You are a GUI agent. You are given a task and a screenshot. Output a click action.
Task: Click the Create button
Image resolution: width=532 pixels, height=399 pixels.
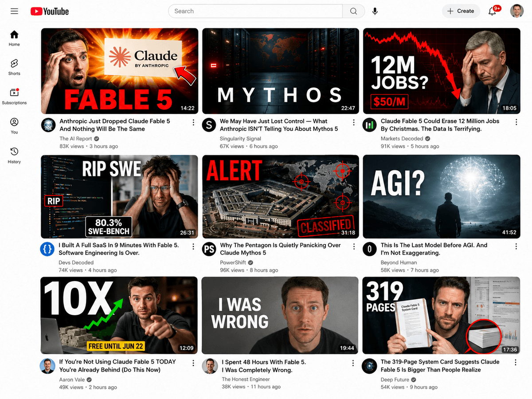(461, 11)
